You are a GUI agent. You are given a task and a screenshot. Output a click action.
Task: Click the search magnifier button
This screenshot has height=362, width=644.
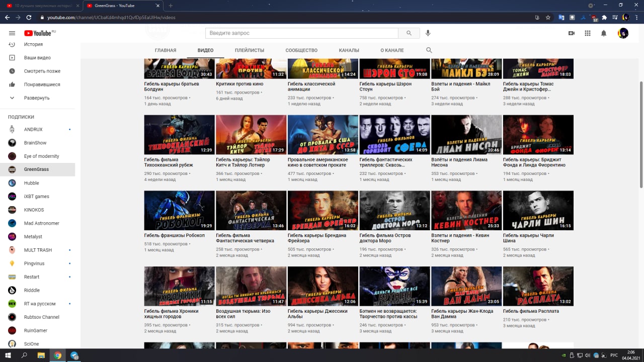tap(409, 33)
